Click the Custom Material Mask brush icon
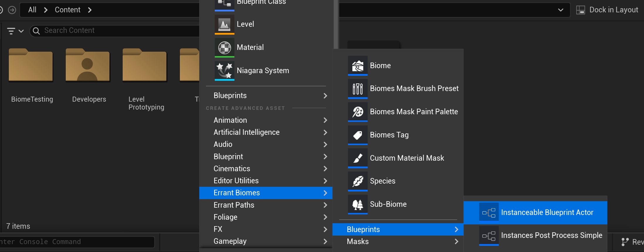Viewport: 644px width, 252px height. (x=357, y=158)
